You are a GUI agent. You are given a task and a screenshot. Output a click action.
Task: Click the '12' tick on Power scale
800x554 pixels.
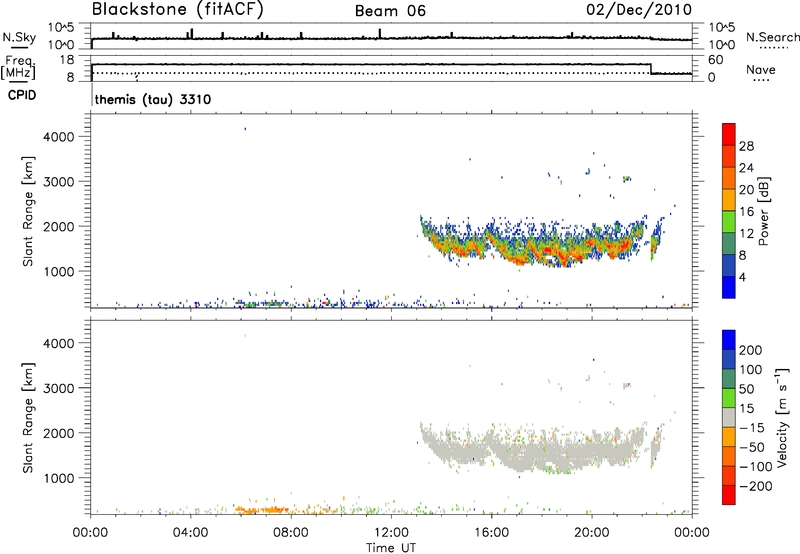click(x=746, y=234)
